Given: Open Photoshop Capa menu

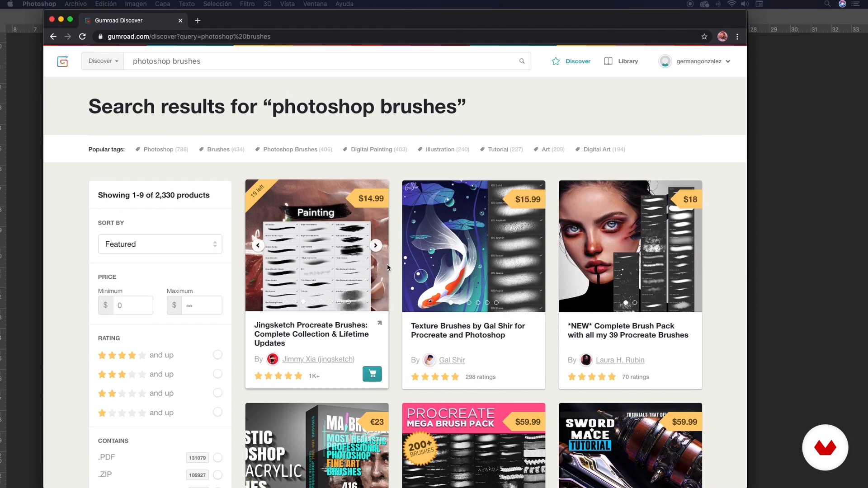Looking at the screenshot, I should [x=163, y=4].
